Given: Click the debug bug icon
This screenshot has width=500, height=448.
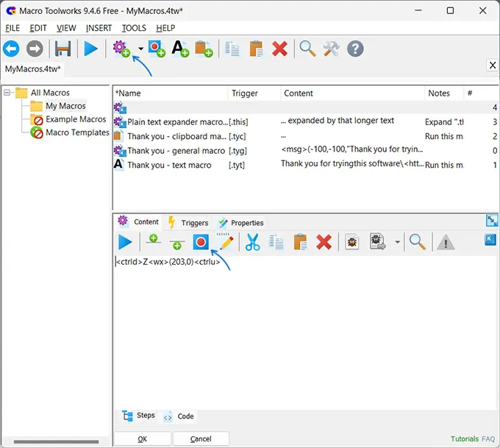Looking at the screenshot, I should point(352,242).
